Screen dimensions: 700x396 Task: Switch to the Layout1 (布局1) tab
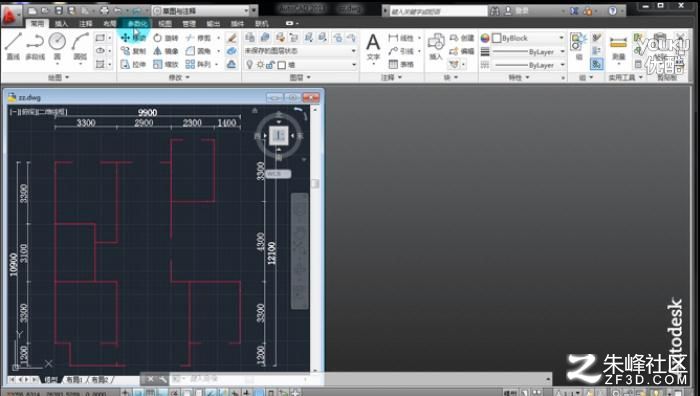[x=75, y=380]
